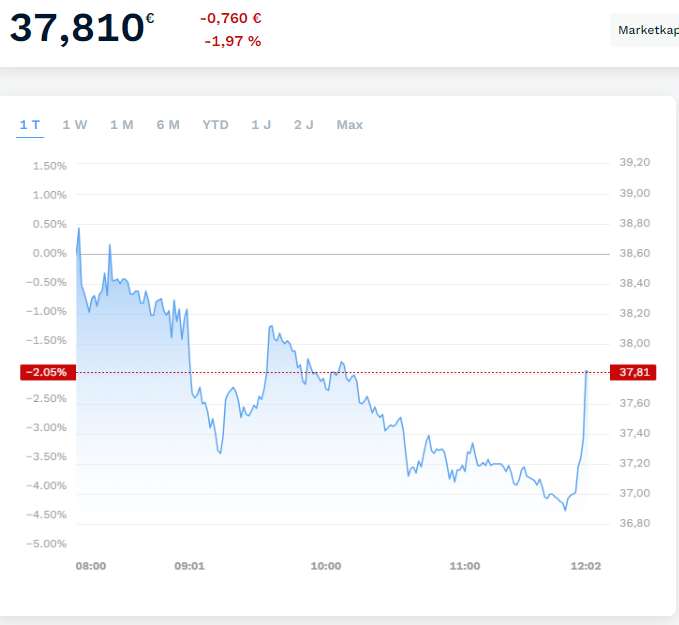679x625 pixels.
Task: Open the 1 J time range
Action: (261, 125)
